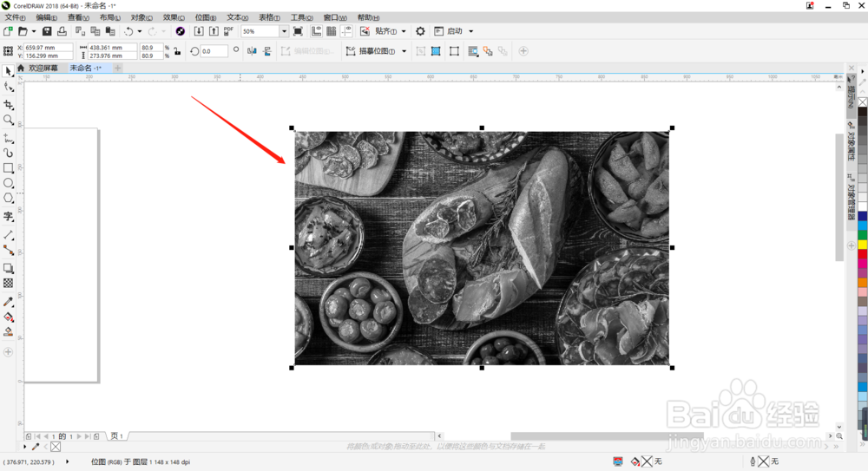Open the Options gear icon
868x471 pixels.
pos(421,31)
